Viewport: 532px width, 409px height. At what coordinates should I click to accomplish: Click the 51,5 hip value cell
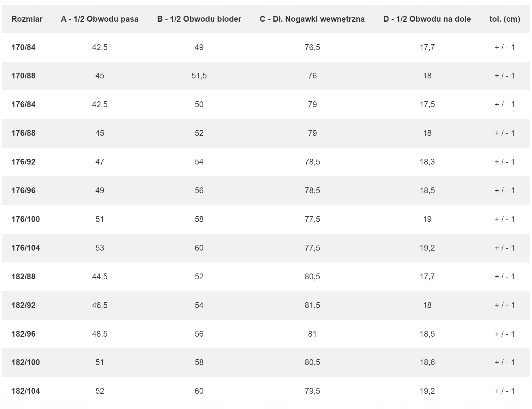point(199,76)
